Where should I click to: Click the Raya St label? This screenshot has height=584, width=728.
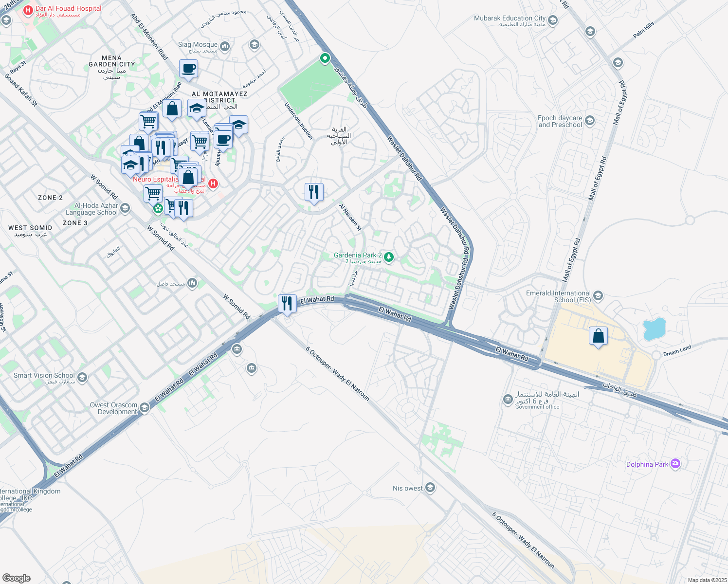pos(18,67)
